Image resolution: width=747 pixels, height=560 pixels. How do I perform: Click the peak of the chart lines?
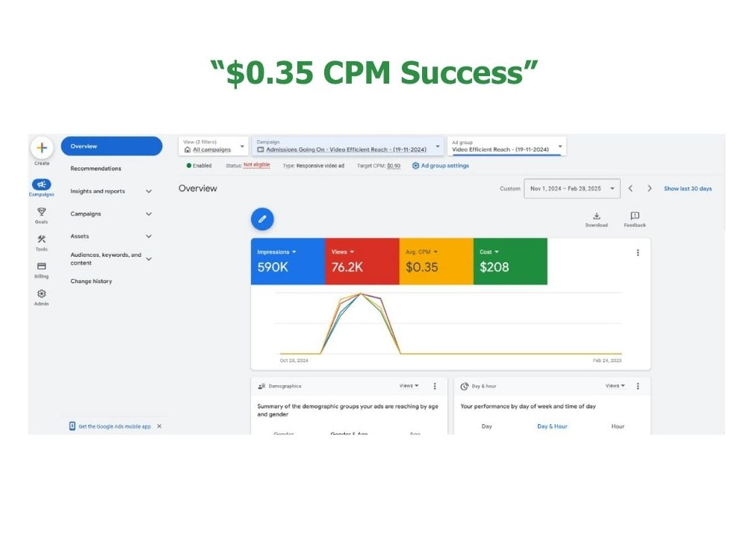point(361,294)
